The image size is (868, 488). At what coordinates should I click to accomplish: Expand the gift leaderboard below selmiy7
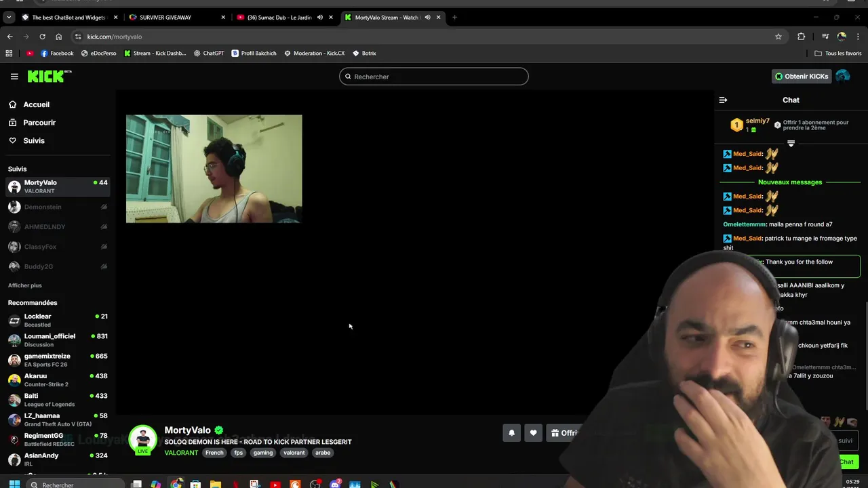(x=791, y=143)
